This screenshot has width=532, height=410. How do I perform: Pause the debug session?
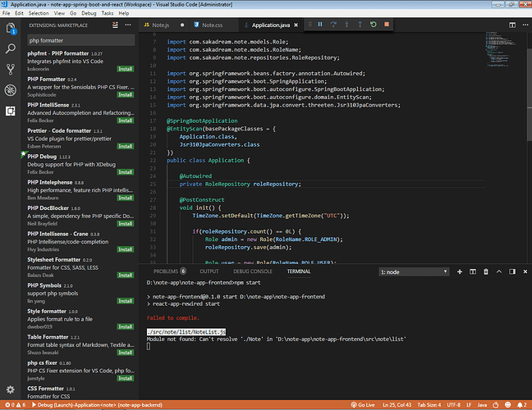click(320, 25)
